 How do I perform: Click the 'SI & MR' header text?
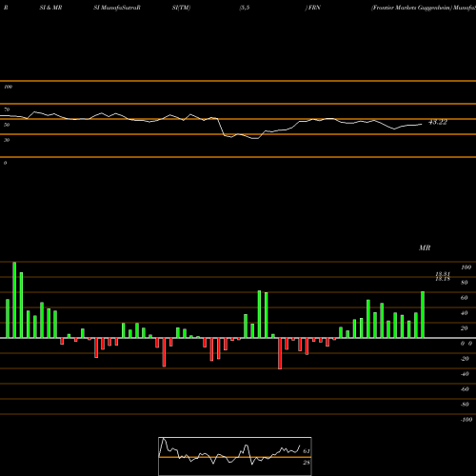tap(50, 8)
